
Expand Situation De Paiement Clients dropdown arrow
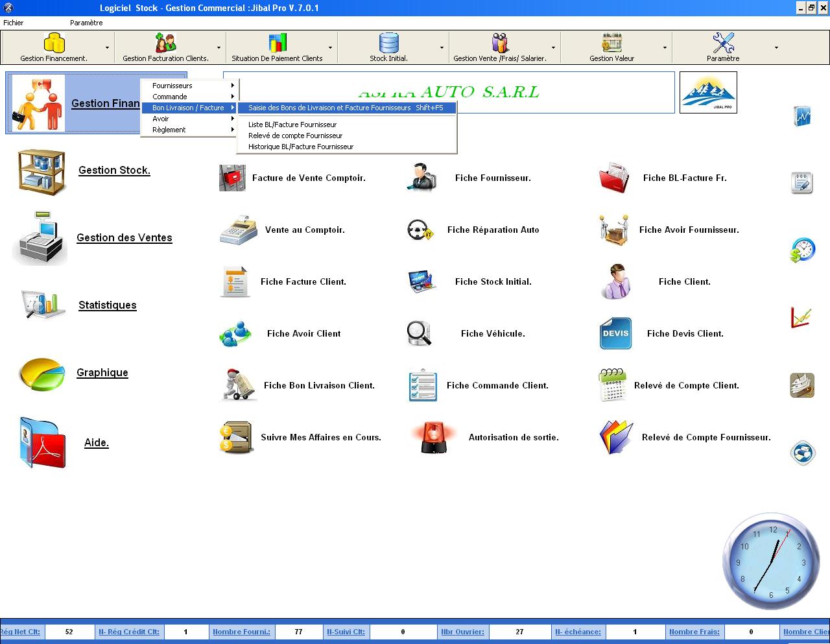330,47
